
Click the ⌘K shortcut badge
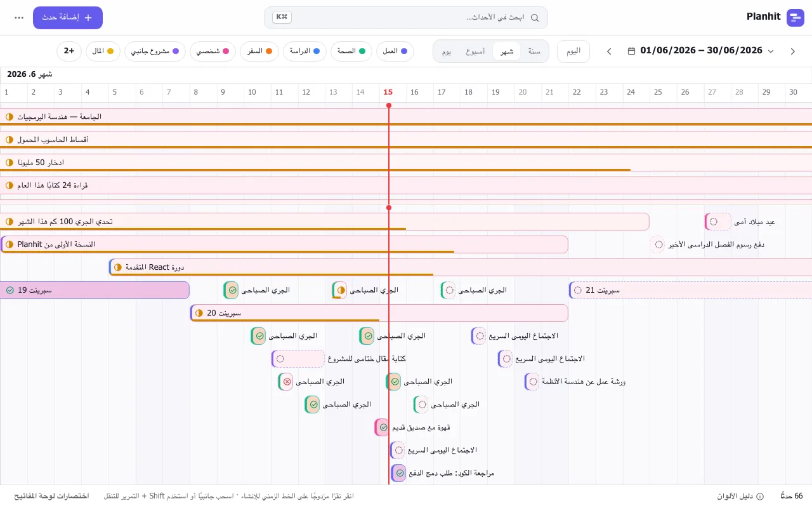pyautogui.click(x=282, y=17)
